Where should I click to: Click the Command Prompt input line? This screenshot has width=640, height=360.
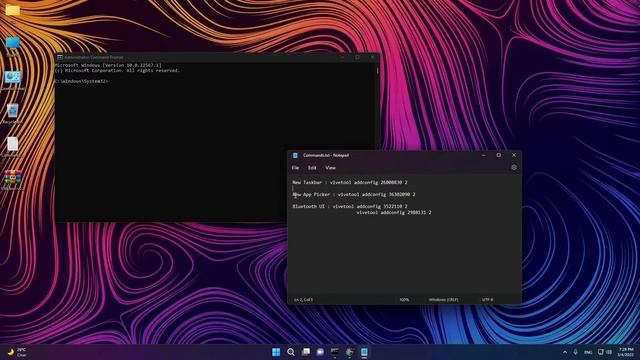pos(82,81)
